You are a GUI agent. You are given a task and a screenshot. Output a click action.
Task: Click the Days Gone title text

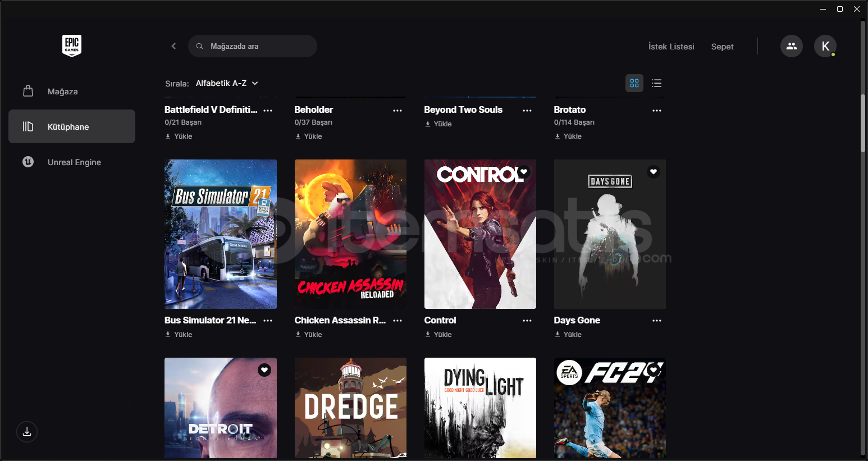tap(577, 320)
